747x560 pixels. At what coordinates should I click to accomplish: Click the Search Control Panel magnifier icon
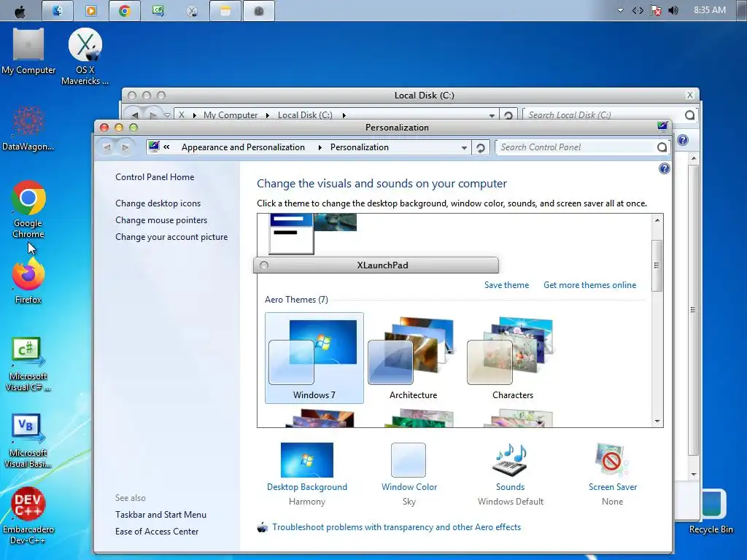pos(662,147)
